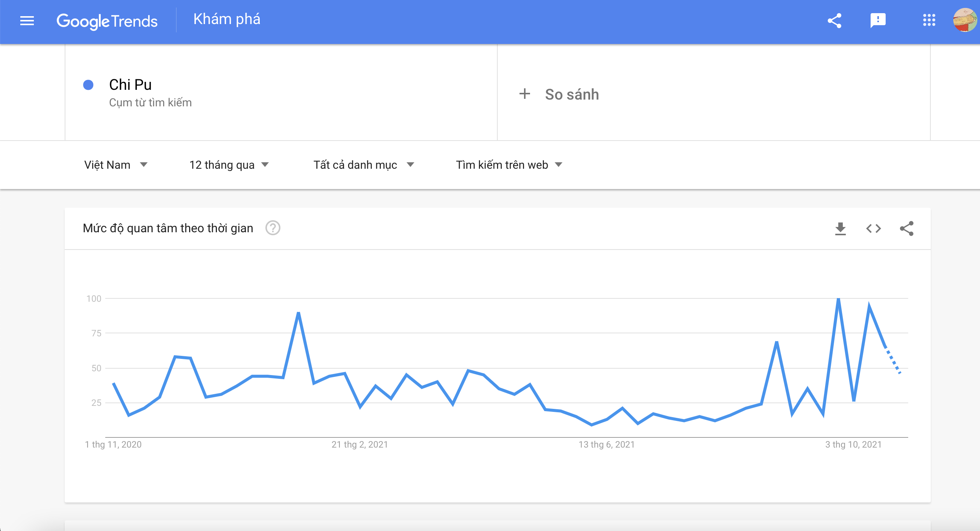Click the 100 peak on the chart
This screenshot has height=531, width=980.
(x=839, y=299)
